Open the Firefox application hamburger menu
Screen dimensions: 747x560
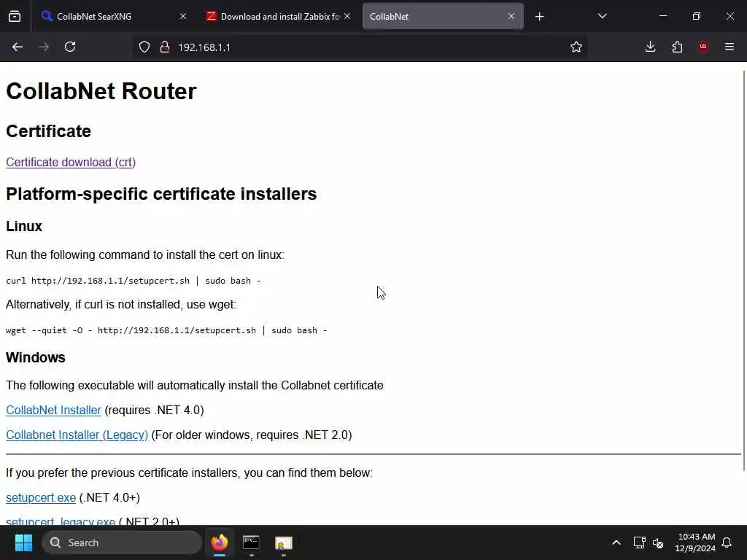[x=729, y=47]
